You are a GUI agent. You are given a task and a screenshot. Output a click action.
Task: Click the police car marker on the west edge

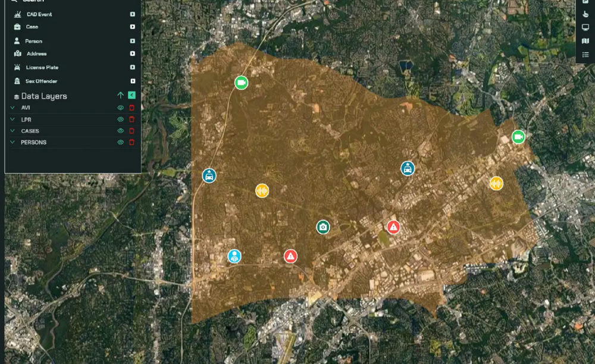click(209, 175)
